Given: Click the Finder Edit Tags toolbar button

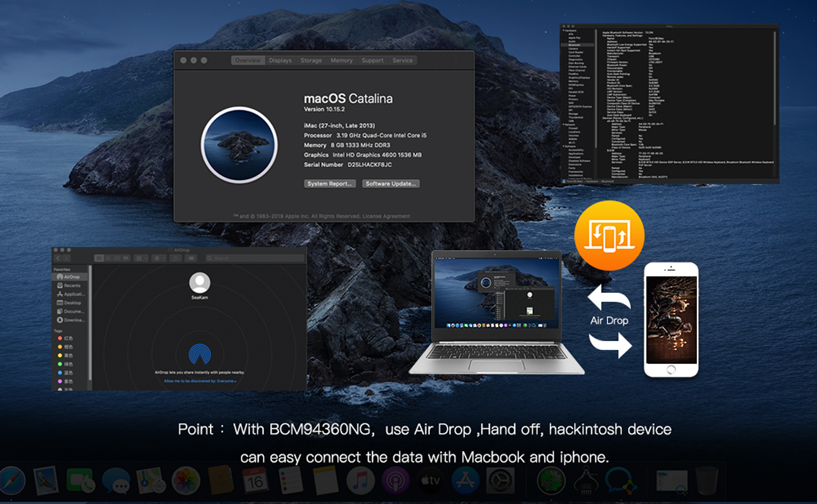Looking at the screenshot, I should 191,258.
